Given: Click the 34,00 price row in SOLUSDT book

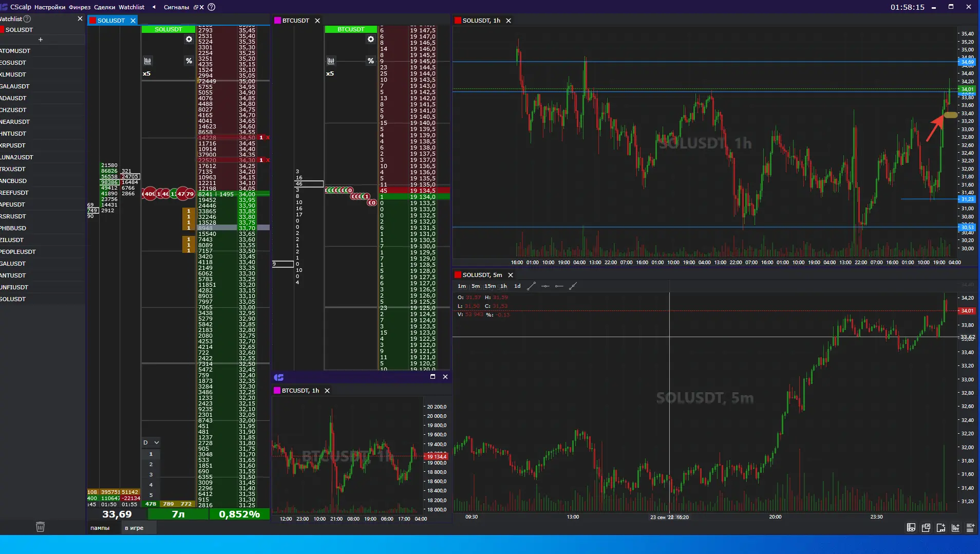Looking at the screenshot, I should tap(233, 194).
